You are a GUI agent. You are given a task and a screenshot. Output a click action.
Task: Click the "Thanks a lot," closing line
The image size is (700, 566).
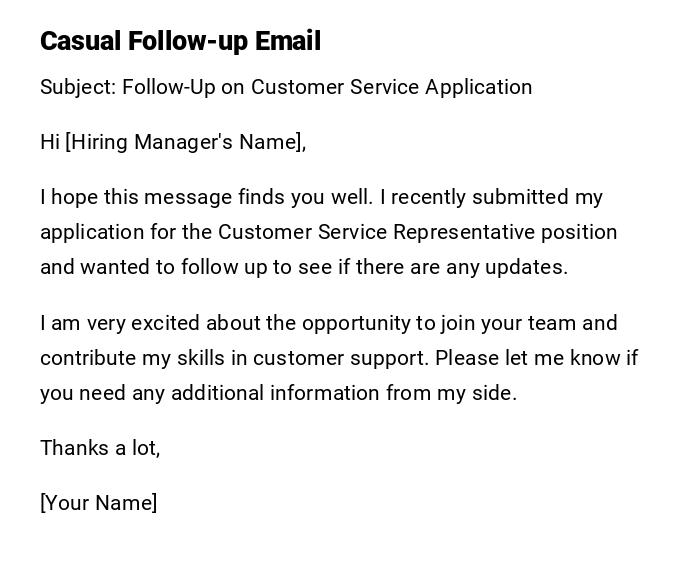[x=100, y=448]
